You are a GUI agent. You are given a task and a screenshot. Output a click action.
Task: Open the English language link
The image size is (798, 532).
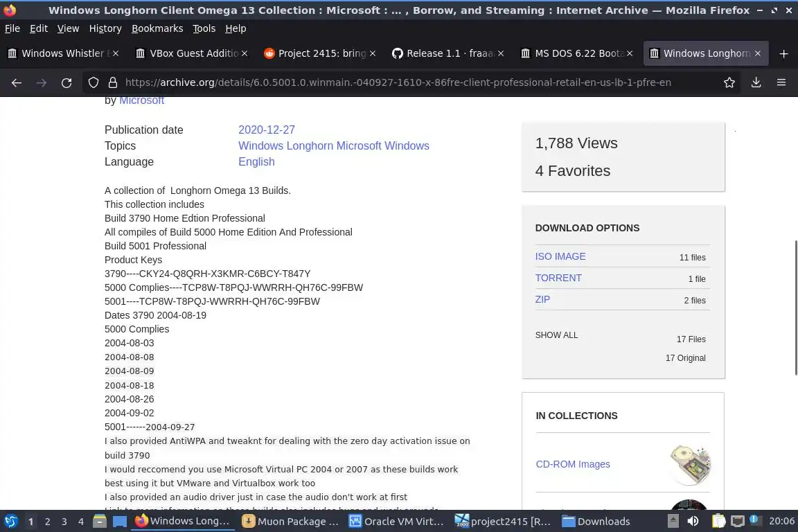(x=256, y=161)
